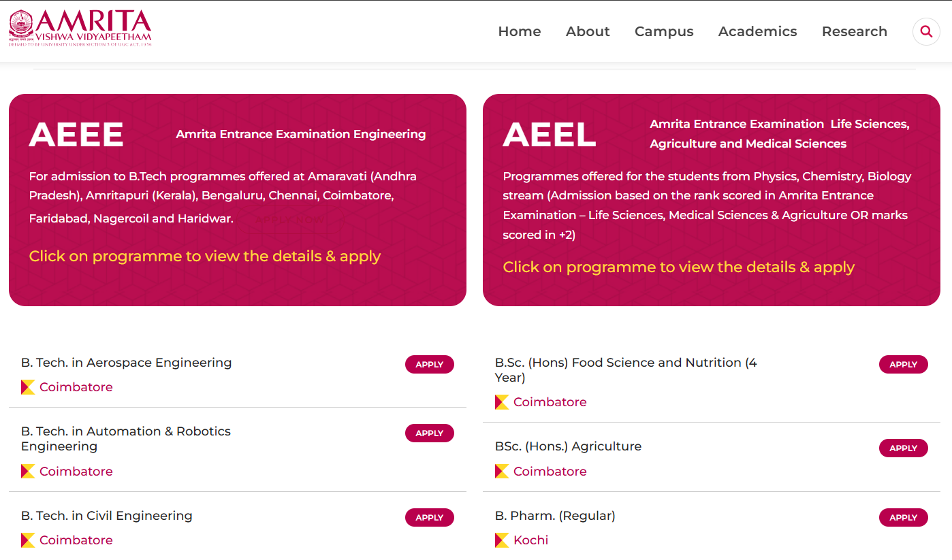Open the Research menu
The height and width of the screenshot is (560, 952).
click(855, 31)
